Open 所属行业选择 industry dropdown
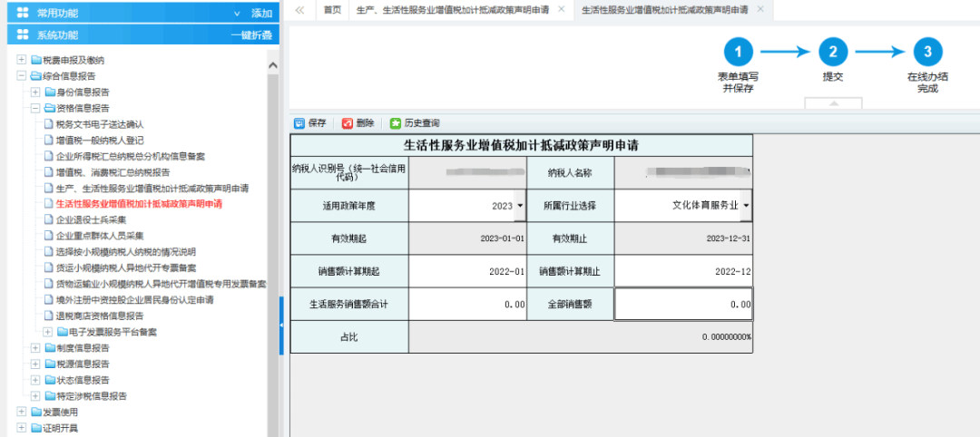The height and width of the screenshot is (437, 980). coord(745,206)
